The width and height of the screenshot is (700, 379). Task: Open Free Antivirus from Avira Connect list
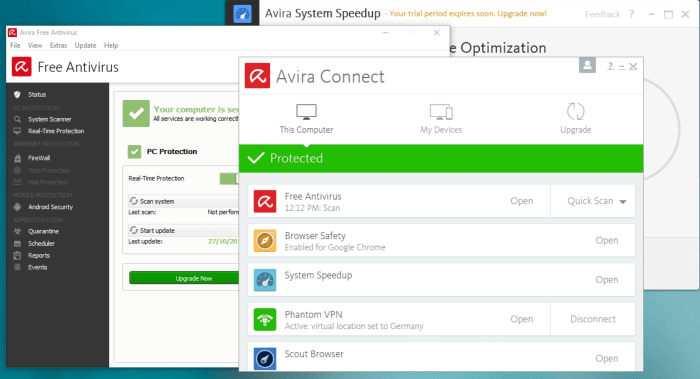click(521, 201)
